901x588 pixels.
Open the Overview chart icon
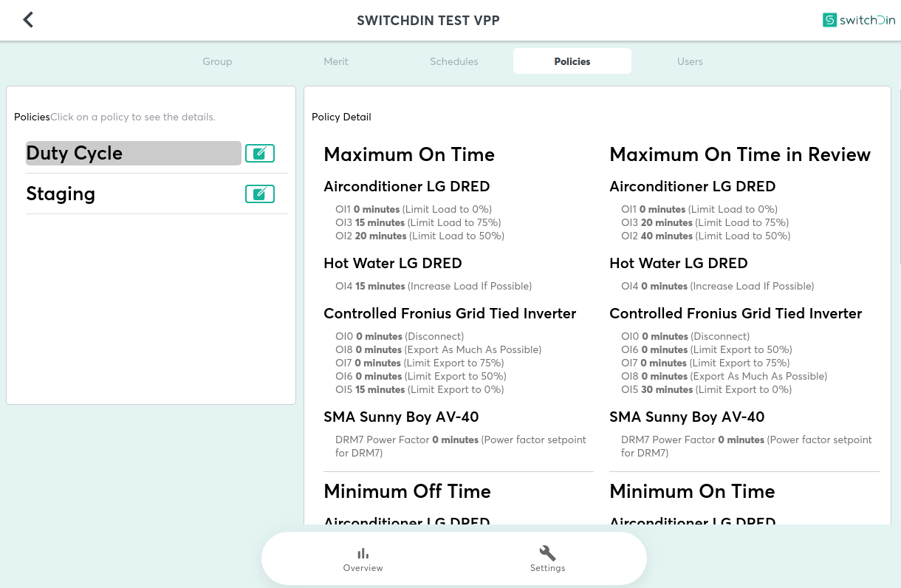363,553
